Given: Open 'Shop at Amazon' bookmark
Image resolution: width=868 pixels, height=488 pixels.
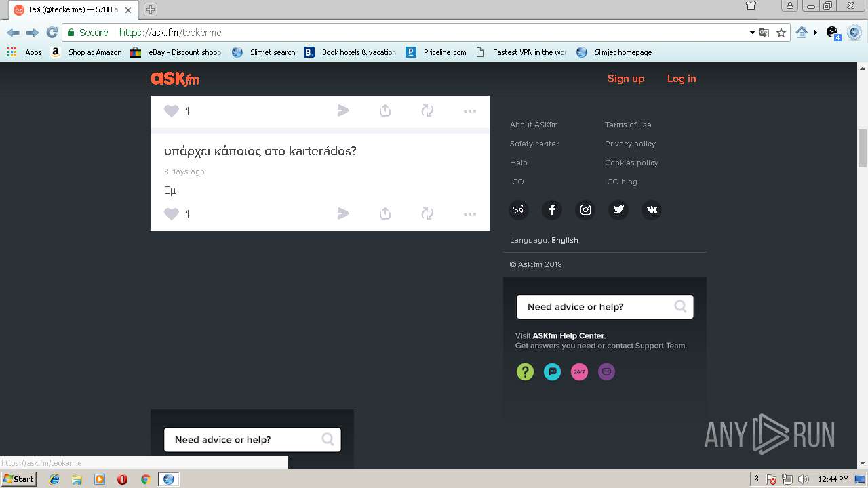Looking at the screenshot, I should point(86,52).
